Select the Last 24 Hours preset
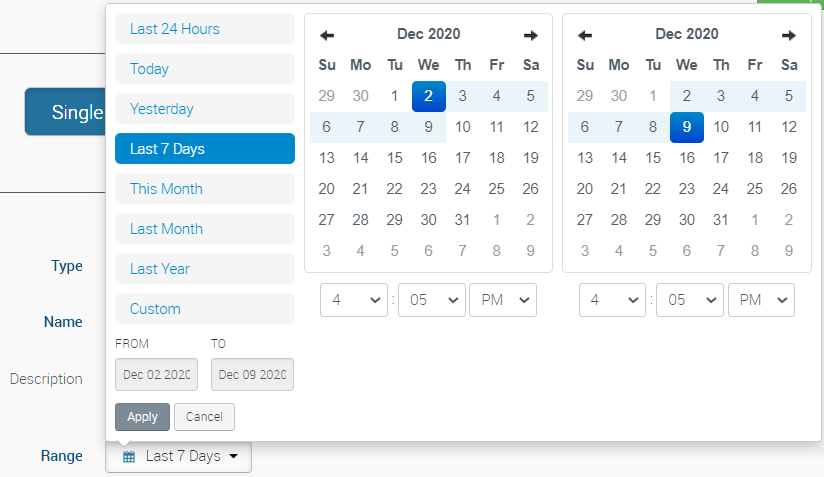 coord(205,29)
